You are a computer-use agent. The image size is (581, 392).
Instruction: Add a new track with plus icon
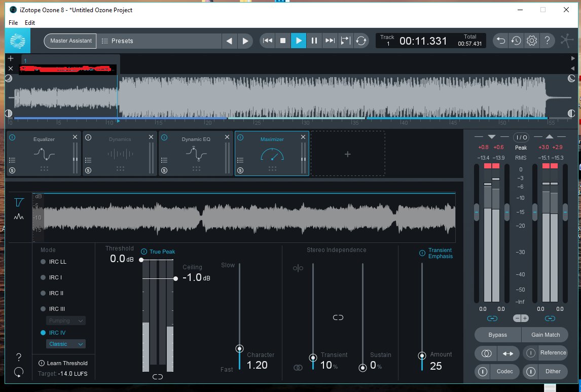(11, 58)
